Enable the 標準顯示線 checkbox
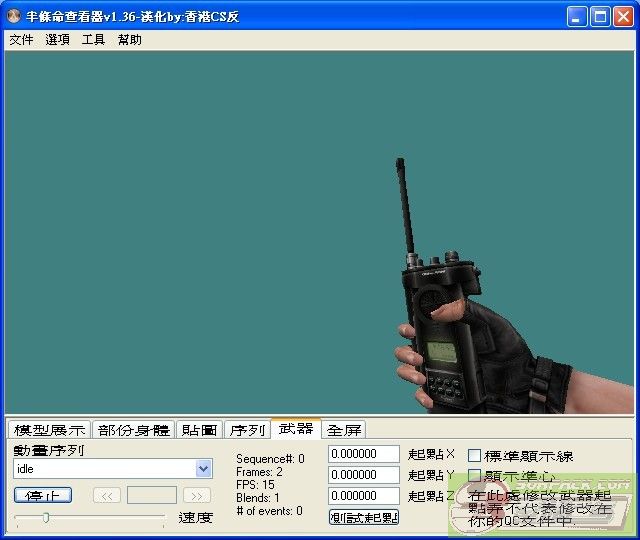Viewport: 640px width, 540px height. point(474,456)
